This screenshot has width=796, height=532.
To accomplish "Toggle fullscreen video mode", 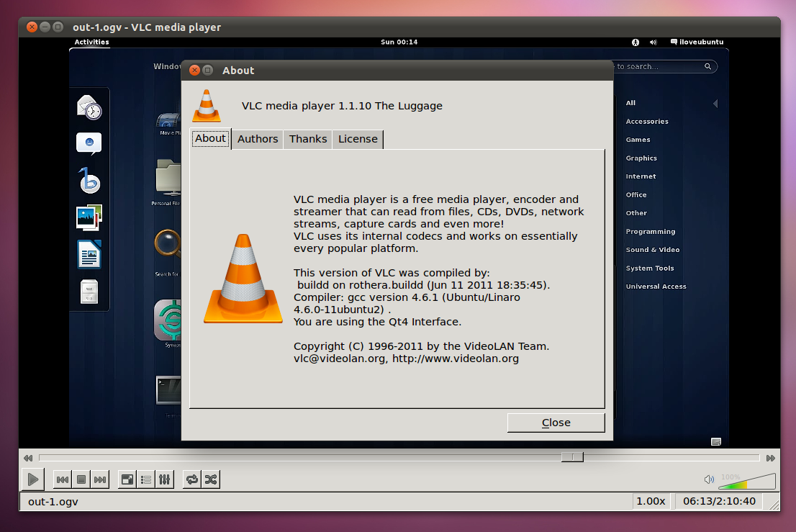I will [x=127, y=479].
